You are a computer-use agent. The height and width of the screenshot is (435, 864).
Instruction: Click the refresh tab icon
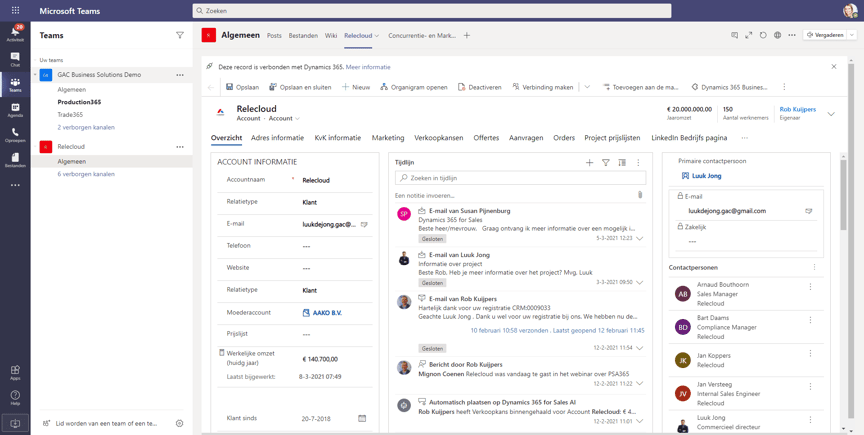tap(763, 35)
